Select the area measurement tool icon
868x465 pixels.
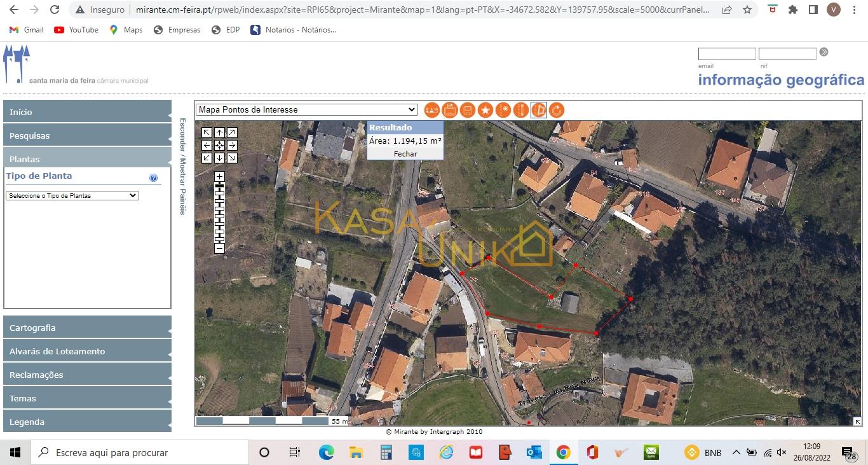point(539,110)
